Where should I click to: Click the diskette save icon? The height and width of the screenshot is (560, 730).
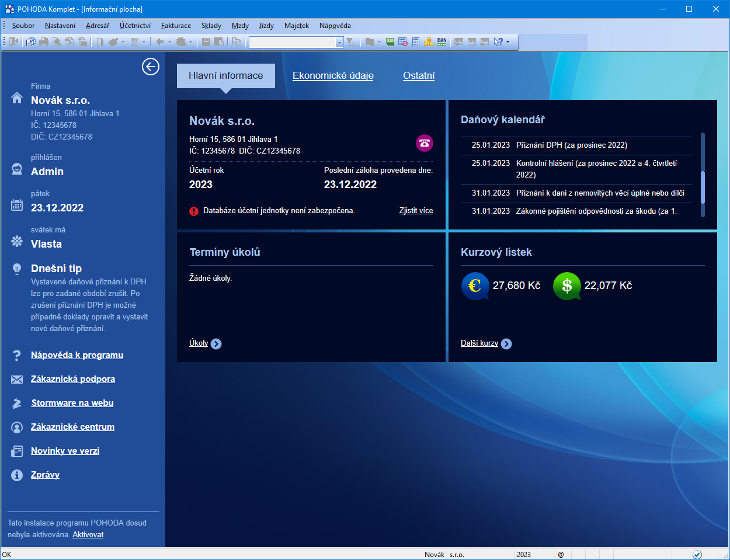point(206,41)
